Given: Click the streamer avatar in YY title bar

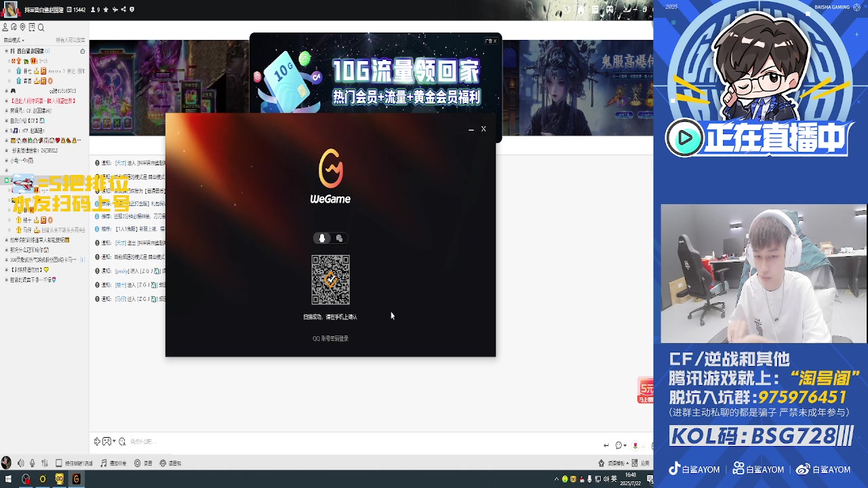Looking at the screenshot, I should tap(10, 9).
